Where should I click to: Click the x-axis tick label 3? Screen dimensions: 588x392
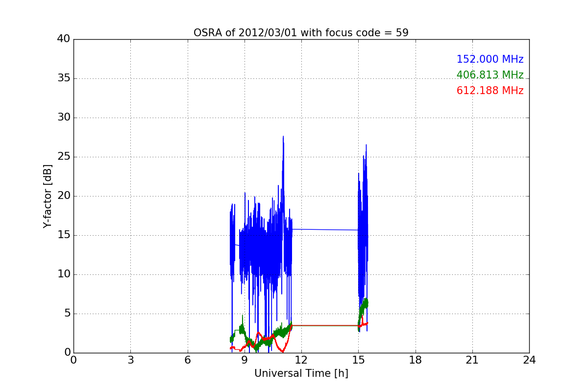[x=130, y=361]
